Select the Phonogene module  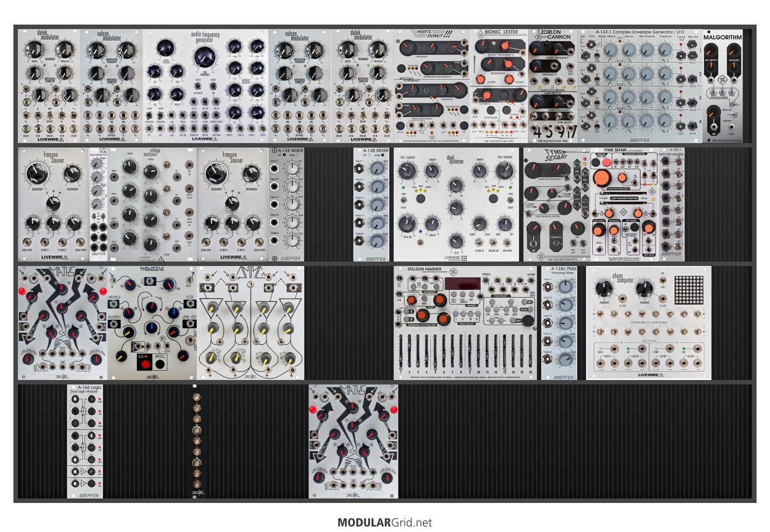pyautogui.click(x=152, y=323)
